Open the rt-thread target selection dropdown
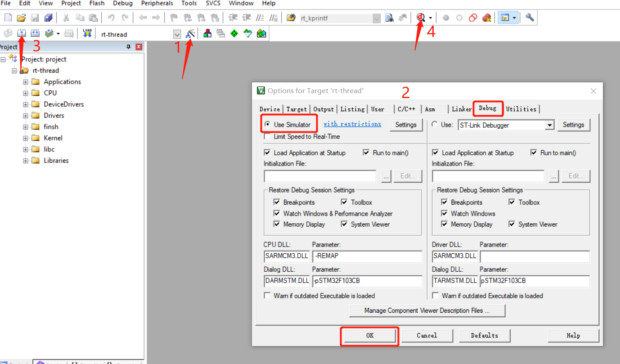 [x=177, y=35]
